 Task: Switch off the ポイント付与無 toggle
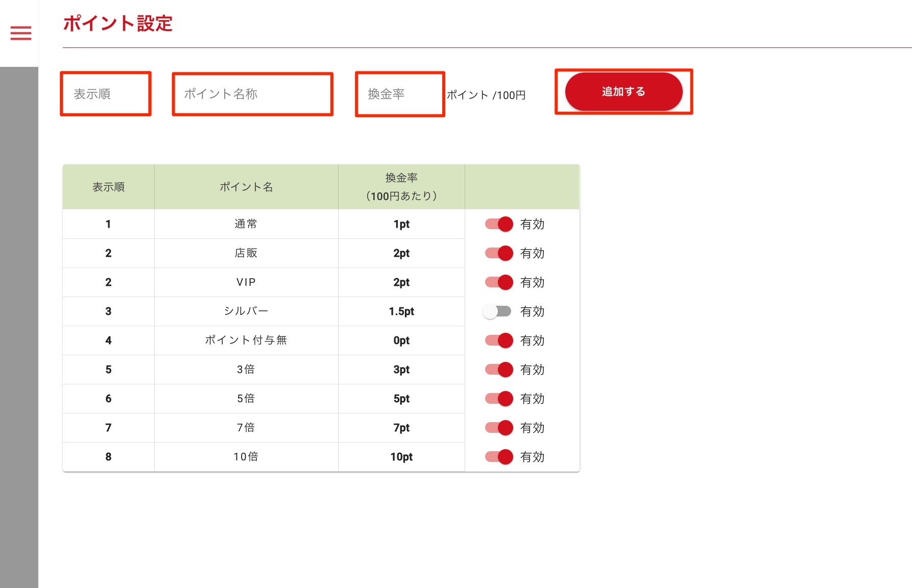coord(499,340)
